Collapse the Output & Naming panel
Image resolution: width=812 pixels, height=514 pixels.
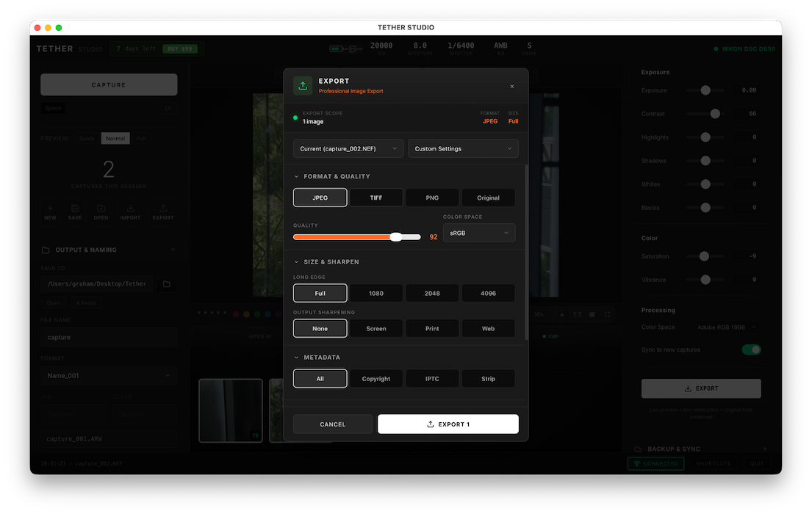pyautogui.click(x=173, y=250)
